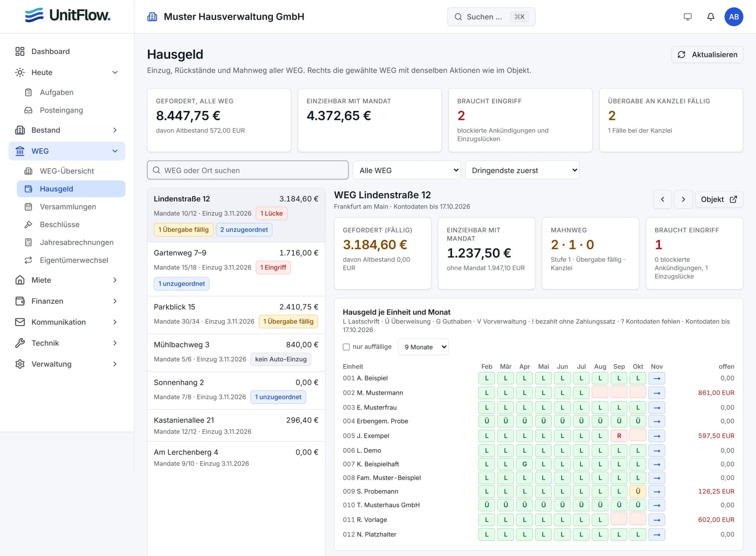Click the 2 unzugeordnet badge
This screenshot has width=756, height=556.
[x=244, y=230]
